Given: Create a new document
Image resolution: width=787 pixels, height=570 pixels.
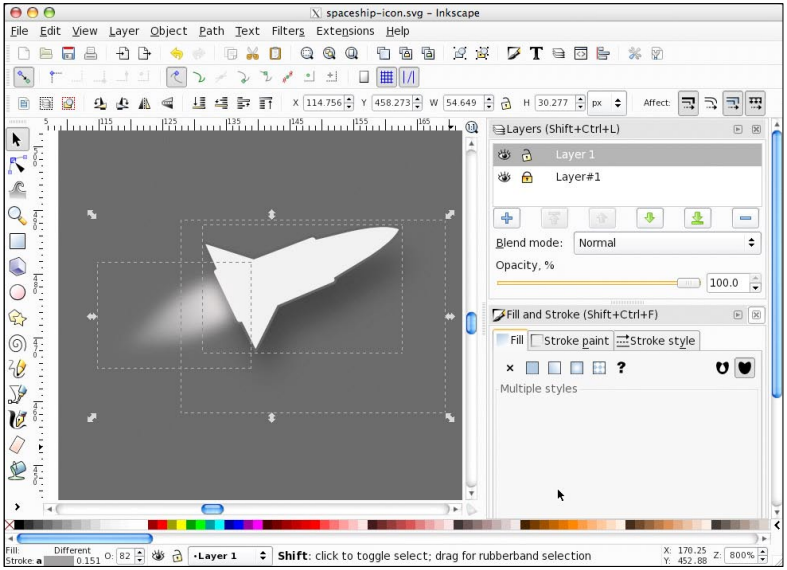Looking at the screenshot, I should tap(24, 53).
